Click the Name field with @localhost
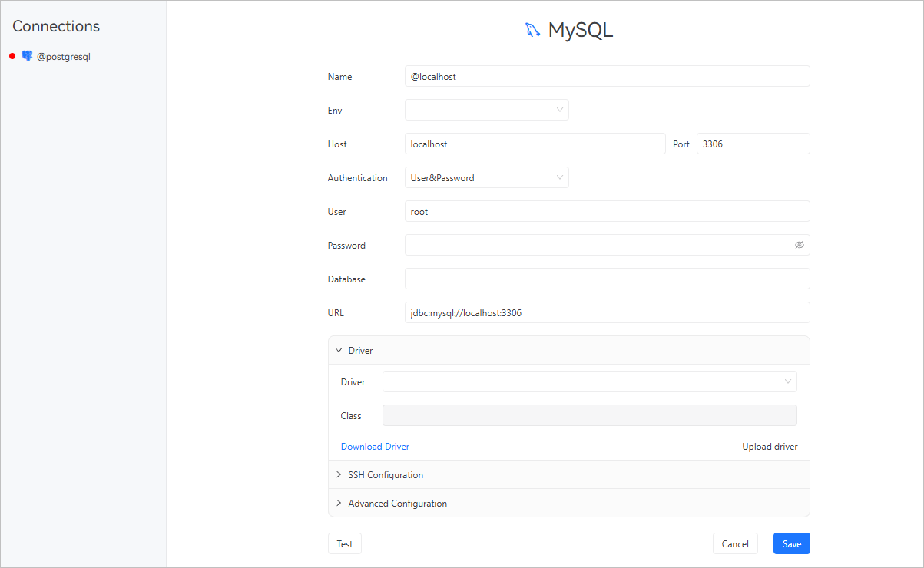 pos(608,76)
